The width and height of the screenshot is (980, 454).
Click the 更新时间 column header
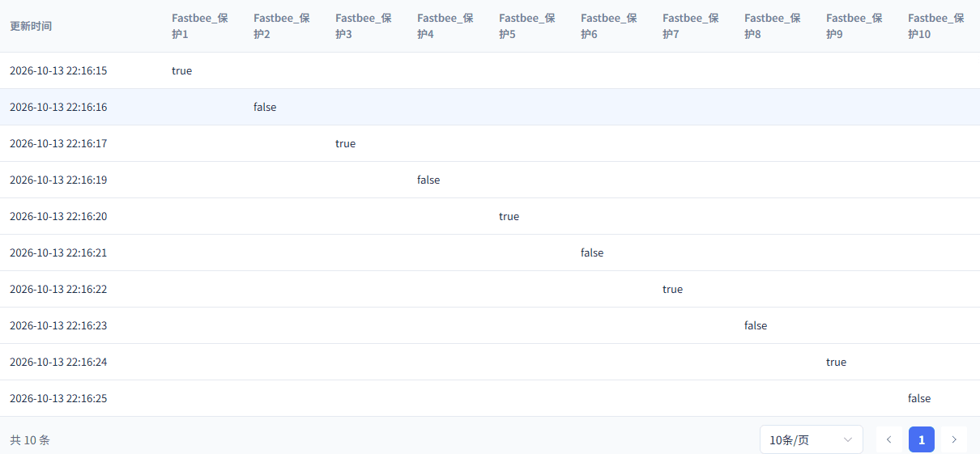pos(31,26)
